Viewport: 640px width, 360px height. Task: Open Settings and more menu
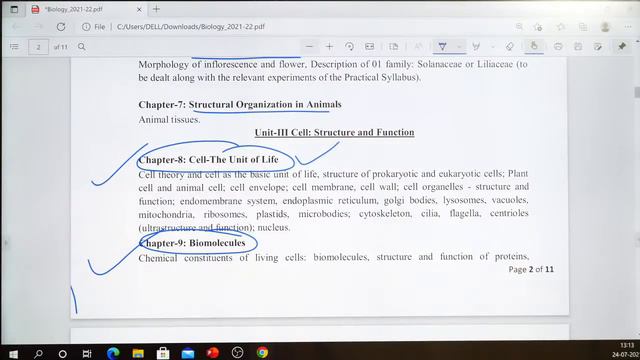628,27
